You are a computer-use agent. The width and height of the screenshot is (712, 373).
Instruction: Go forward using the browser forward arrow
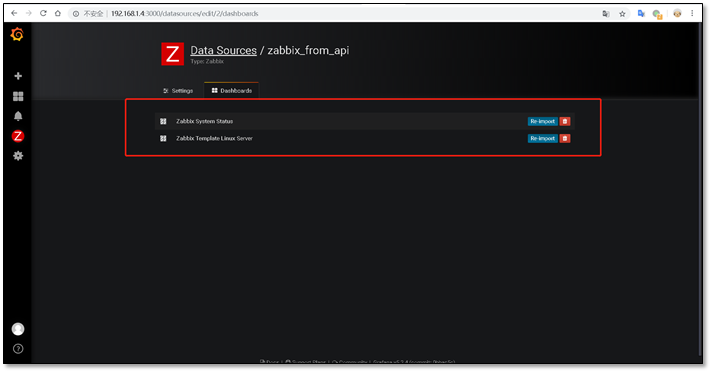29,14
